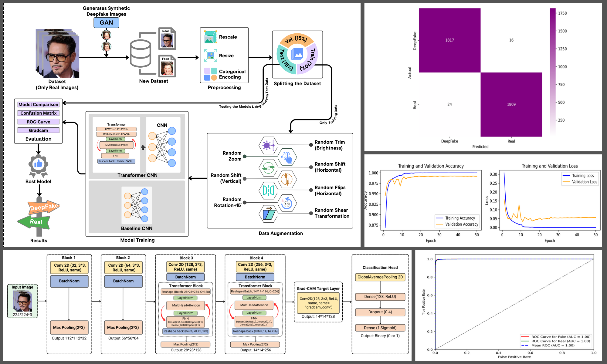This screenshot has width=607, height=364.
Task: Click the Rescale image icon
Action: [x=210, y=37]
